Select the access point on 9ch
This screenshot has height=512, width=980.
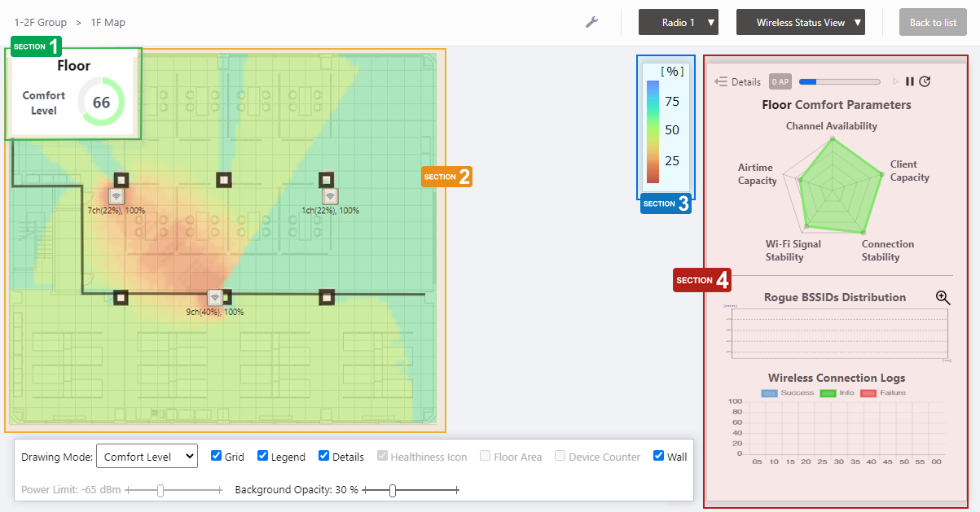point(214,297)
